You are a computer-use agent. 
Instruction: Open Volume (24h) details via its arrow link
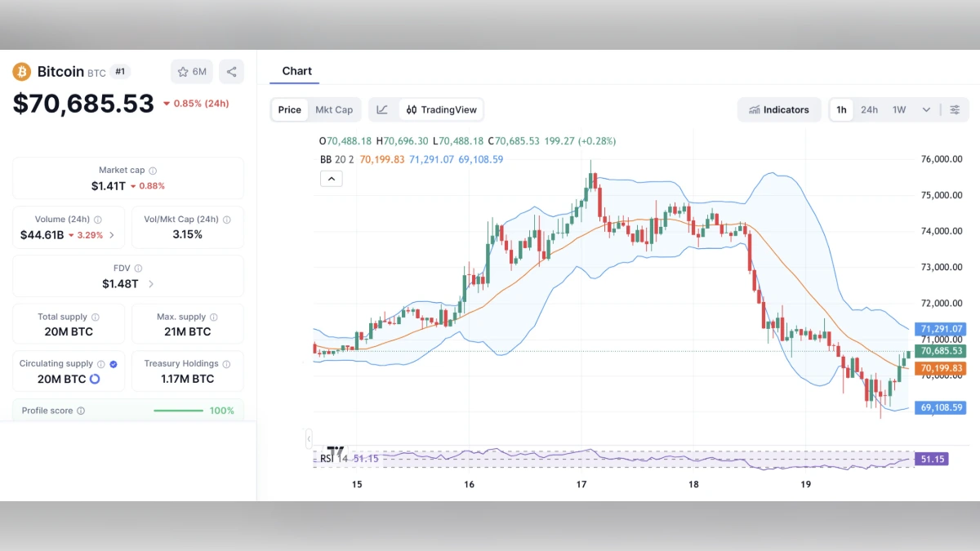[x=112, y=234]
